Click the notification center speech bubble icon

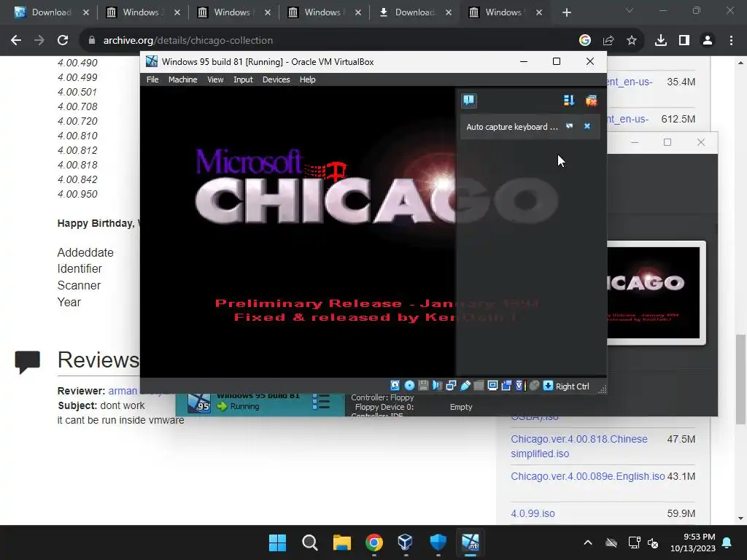[469, 100]
